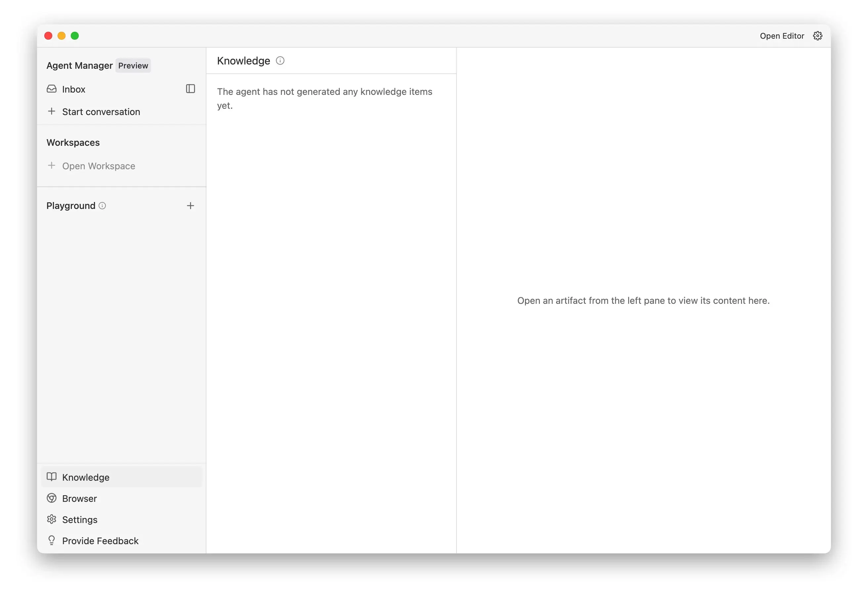This screenshot has height=603, width=868.
Task: Click the inbox tray icon
Action: pyautogui.click(x=52, y=89)
